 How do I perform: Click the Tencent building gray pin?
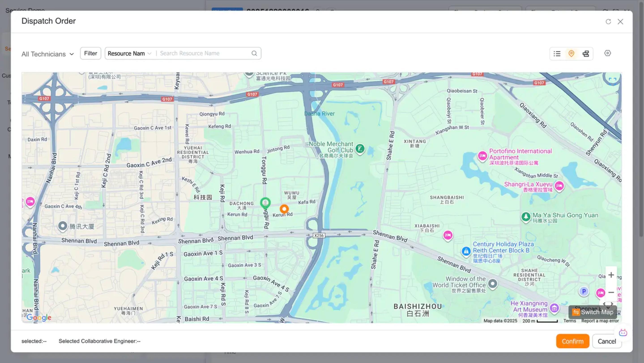(x=62, y=226)
